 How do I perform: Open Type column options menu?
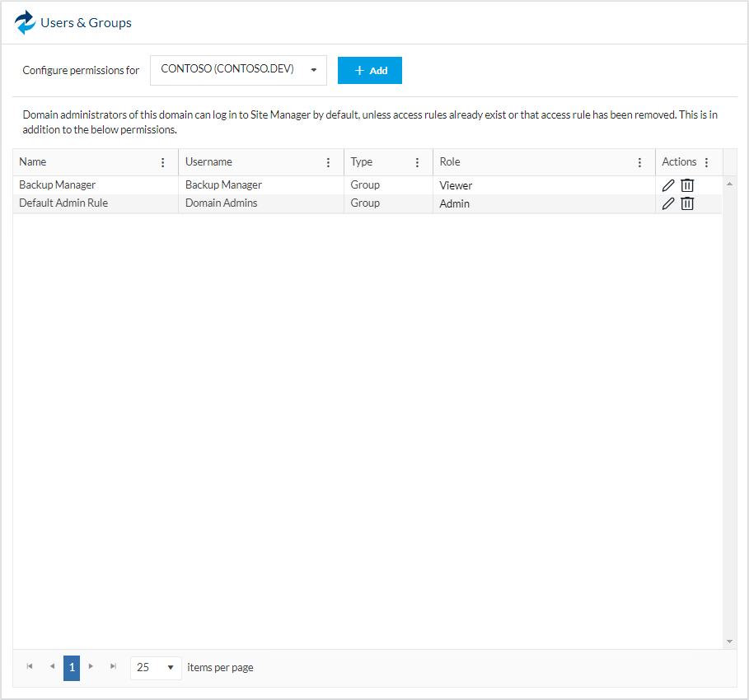(417, 162)
